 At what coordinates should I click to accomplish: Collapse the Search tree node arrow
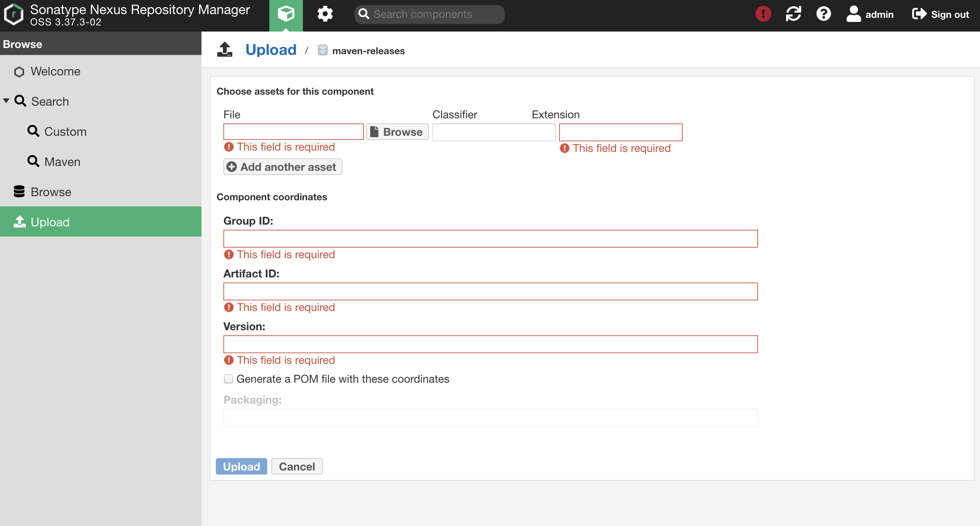6,101
